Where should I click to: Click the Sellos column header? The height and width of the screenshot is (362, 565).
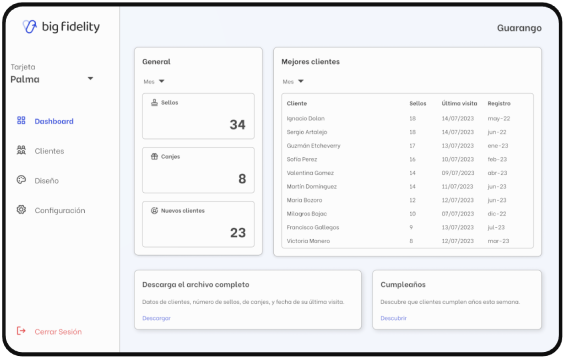pos(418,104)
